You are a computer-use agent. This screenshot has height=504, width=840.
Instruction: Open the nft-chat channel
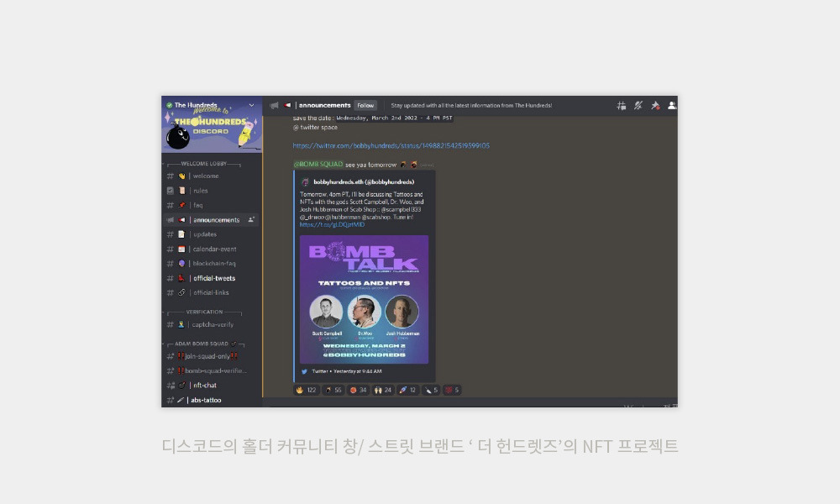(x=211, y=385)
